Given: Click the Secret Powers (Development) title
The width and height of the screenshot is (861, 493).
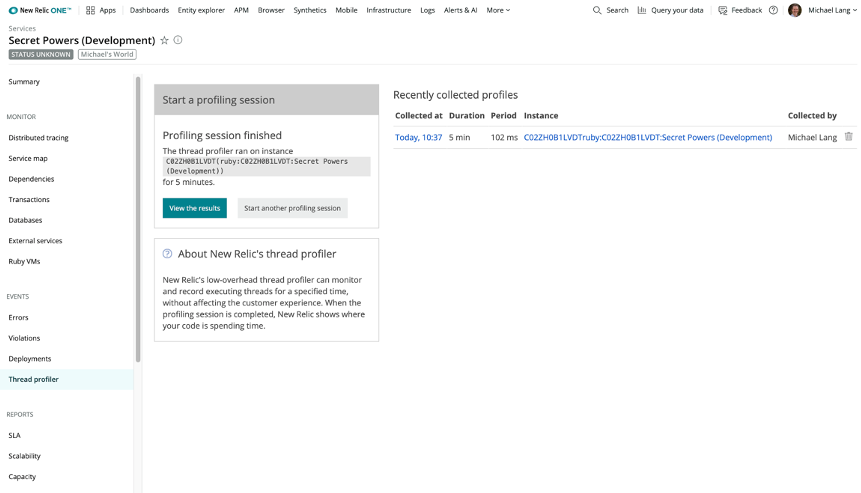Looking at the screenshot, I should [x=82, y=41].
